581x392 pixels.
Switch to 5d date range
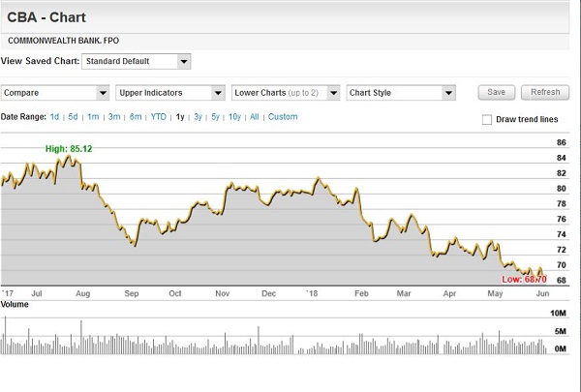(x=74, y=117)
